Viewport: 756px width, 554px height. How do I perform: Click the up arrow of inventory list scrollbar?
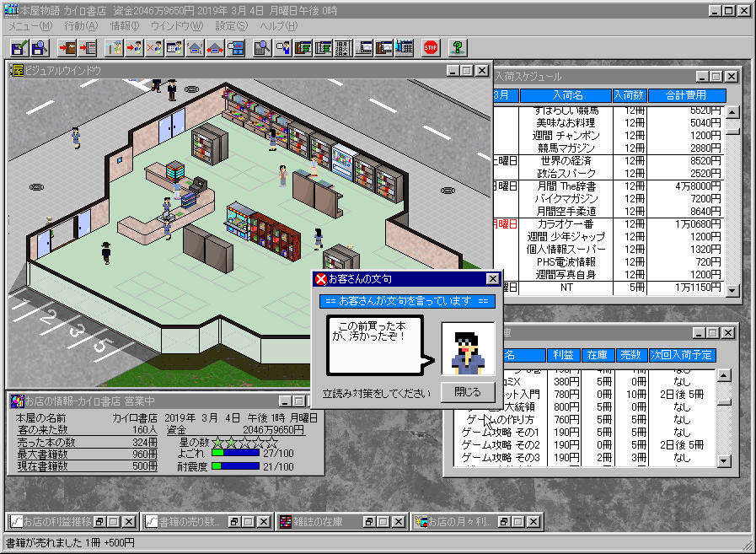(x=724, y=375)
